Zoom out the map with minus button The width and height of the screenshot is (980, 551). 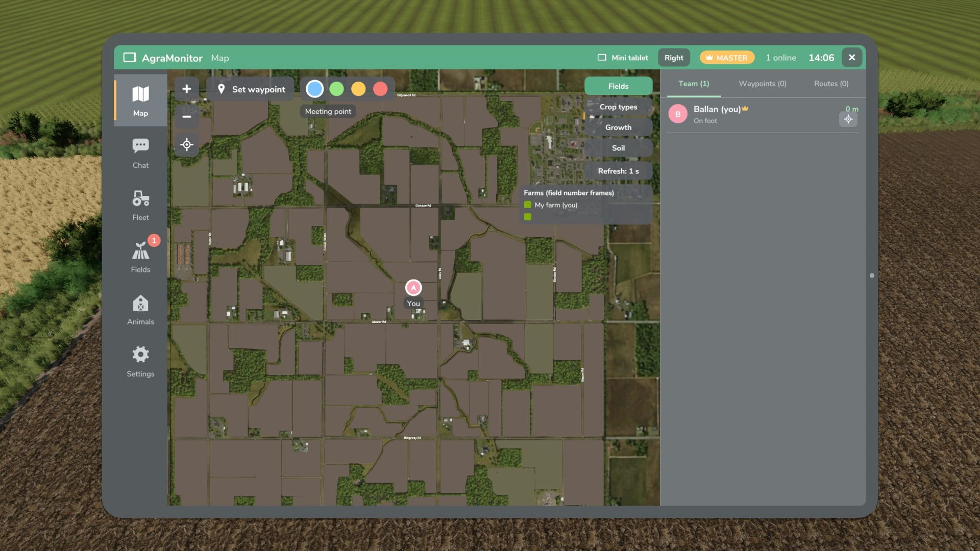pos(187,117)
